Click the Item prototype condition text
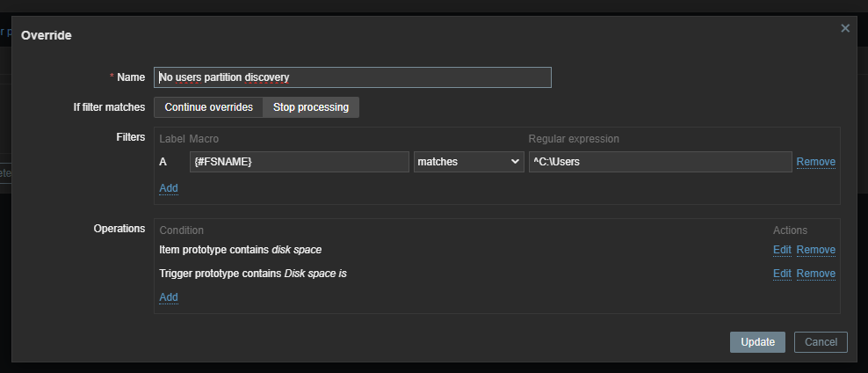Screen dimensions: 868x373 [x=240, y=250]
